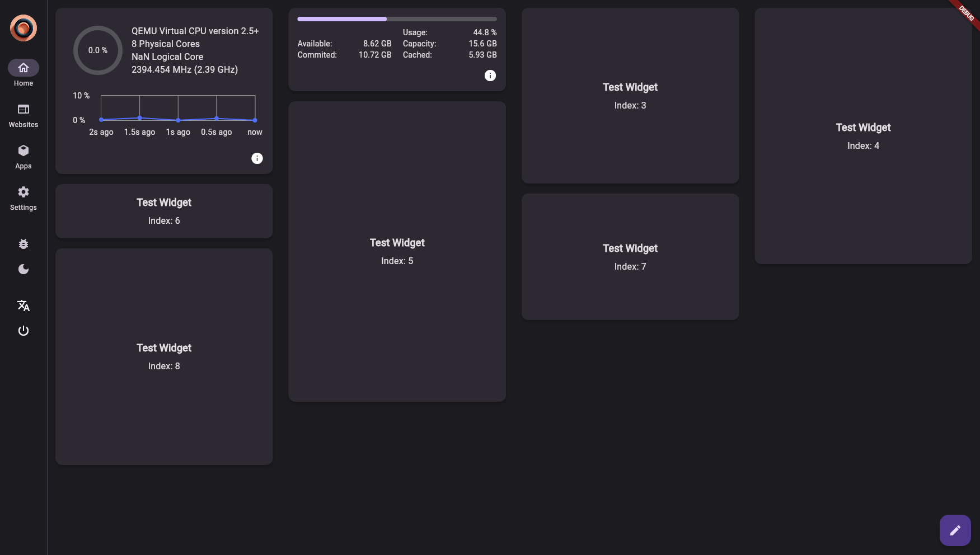Click the app logo in the sidebar
Viewport: 980px width, 555px height.
coord(24,28)
